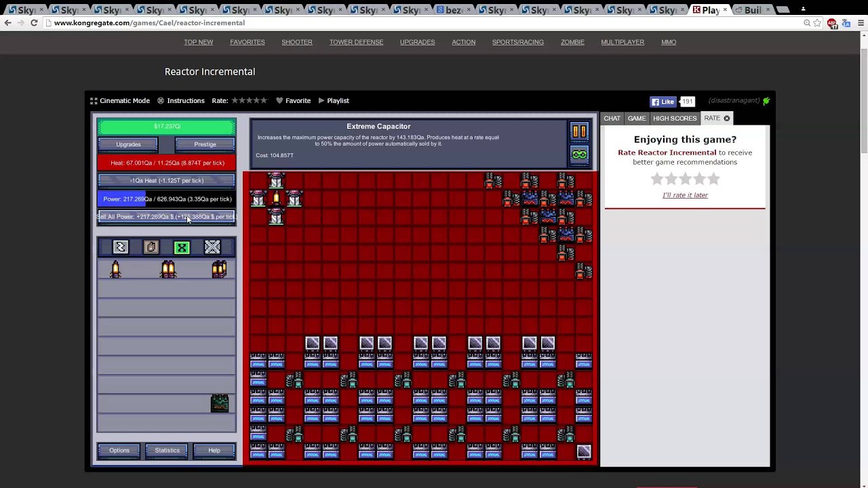Click the -1Qa Heat vent button
The width and height of the screenshot is (868, 488).
point(167,180)
